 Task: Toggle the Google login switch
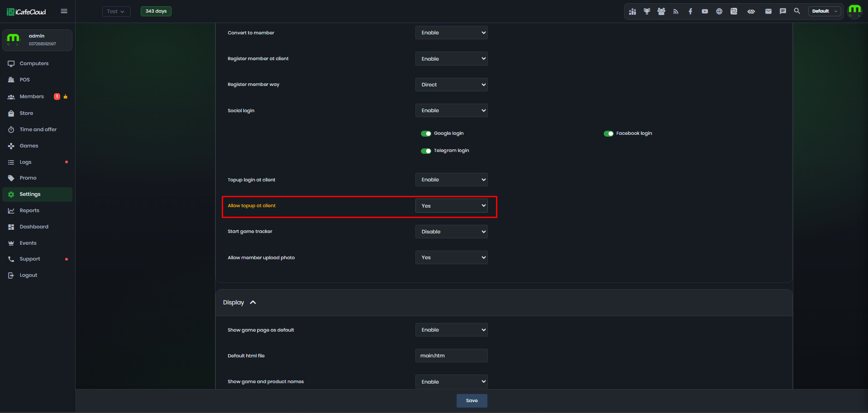point(426,133)
